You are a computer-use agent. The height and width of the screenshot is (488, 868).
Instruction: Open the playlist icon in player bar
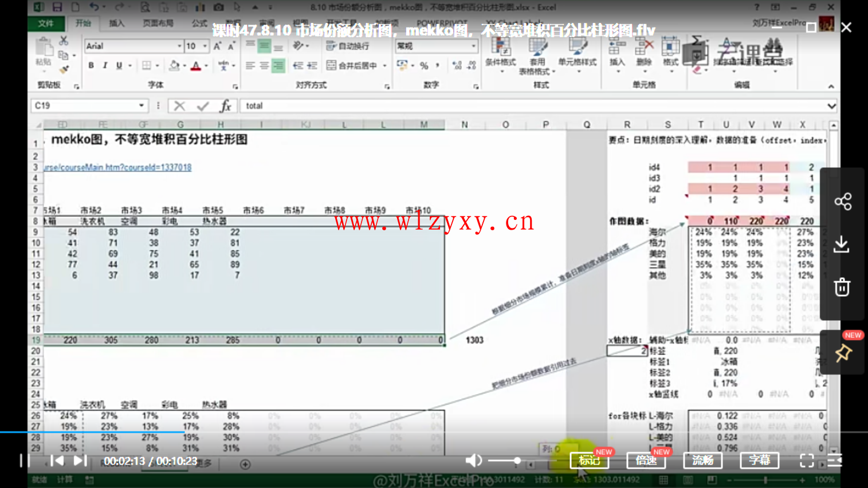835,461
